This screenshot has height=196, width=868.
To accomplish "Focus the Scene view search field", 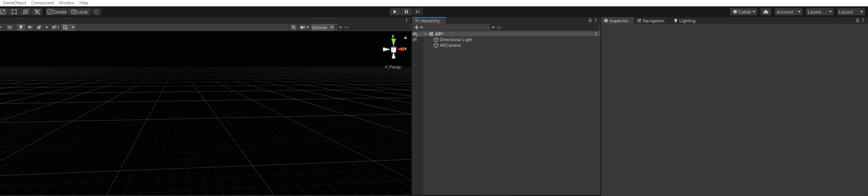I will point(374,27).
